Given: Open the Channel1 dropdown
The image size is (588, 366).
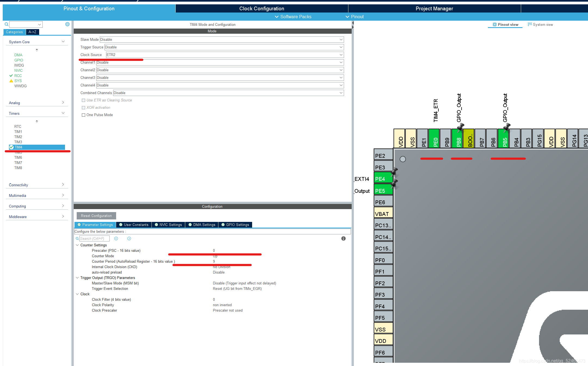Looking at the screenshot, I should 220,62.
